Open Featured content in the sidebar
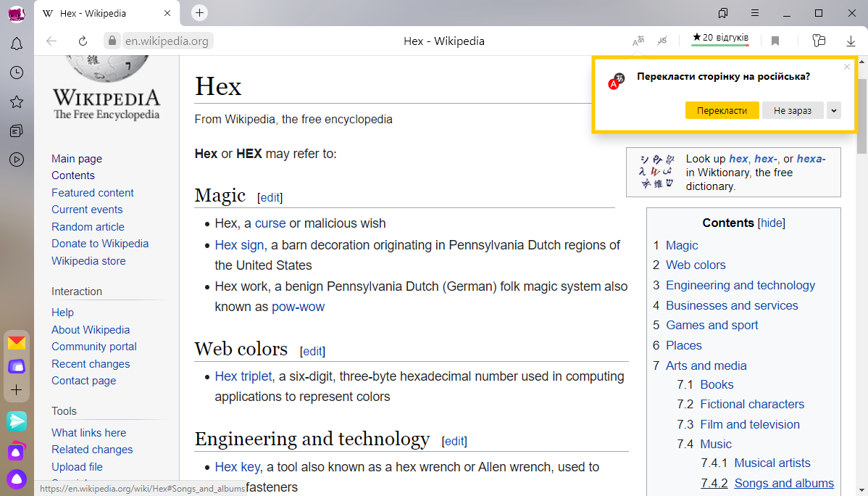 [93, 192]
